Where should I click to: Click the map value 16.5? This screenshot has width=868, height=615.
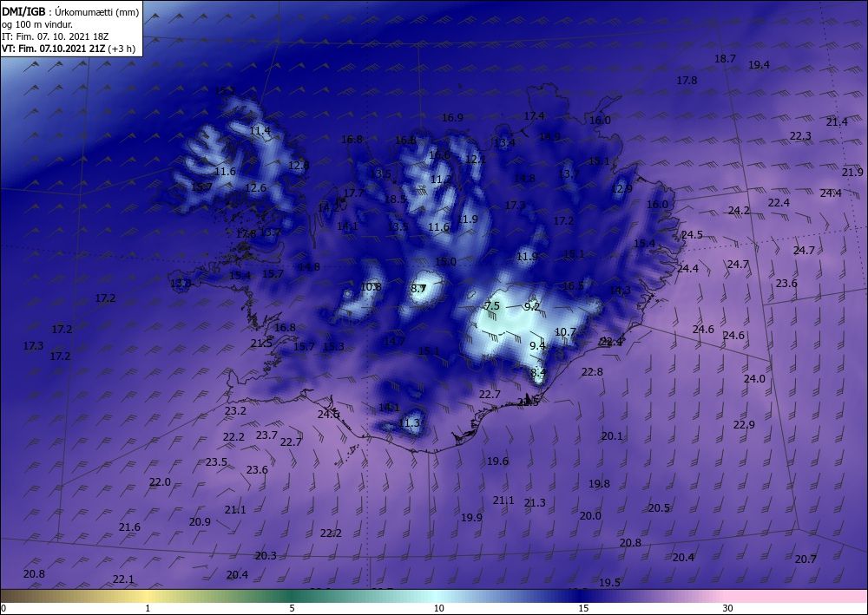pos(573,286)
